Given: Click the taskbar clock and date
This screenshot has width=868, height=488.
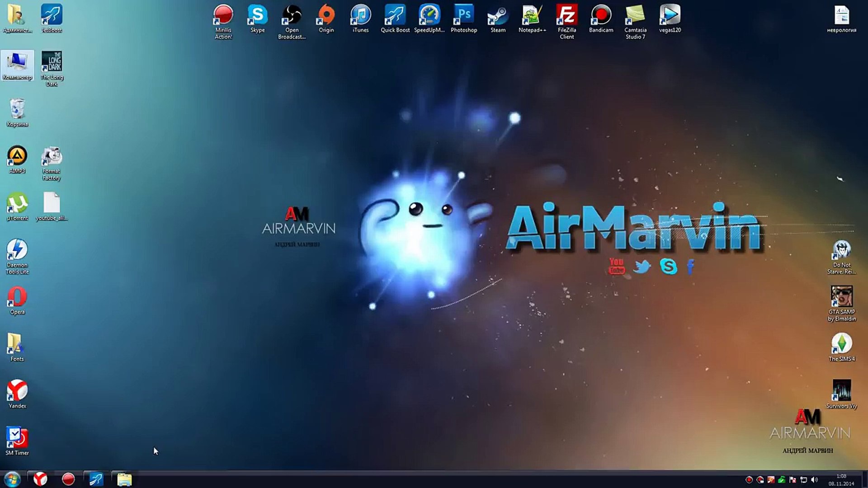Looking at the screenshot, I should (x=841, y=480).
